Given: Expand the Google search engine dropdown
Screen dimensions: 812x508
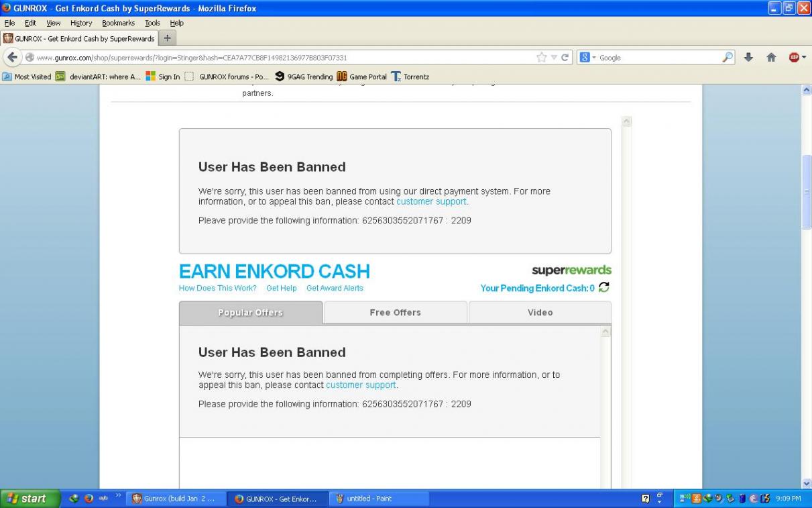Looking at the screenshot, I should click(x=587, y=58).
